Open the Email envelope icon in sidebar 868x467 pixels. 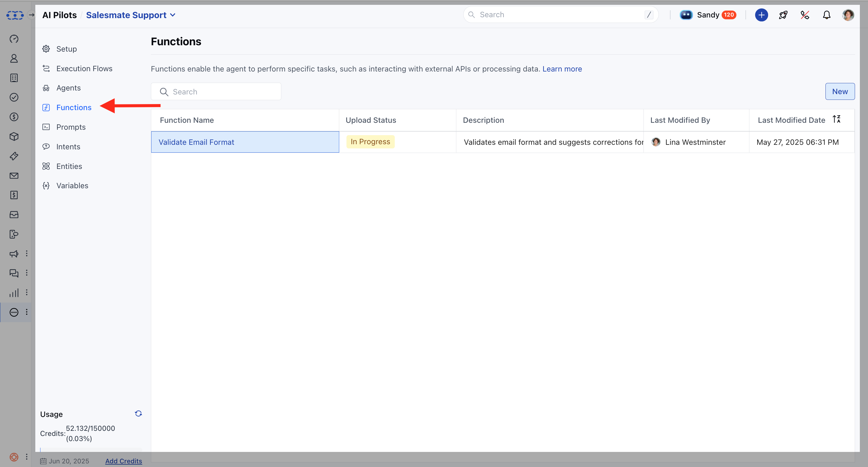(x=14, y=175)
